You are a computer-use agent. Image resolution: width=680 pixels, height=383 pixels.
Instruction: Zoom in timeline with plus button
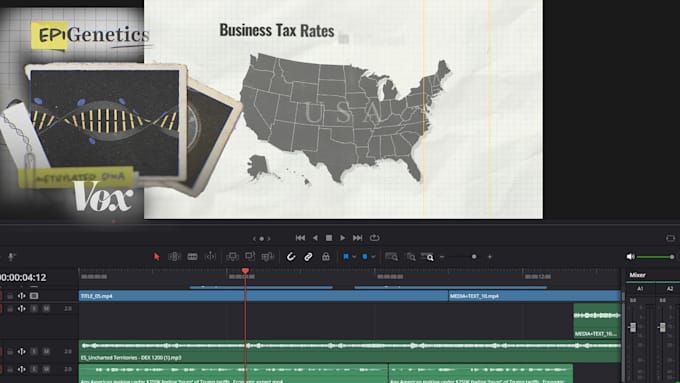coord(490,257)
